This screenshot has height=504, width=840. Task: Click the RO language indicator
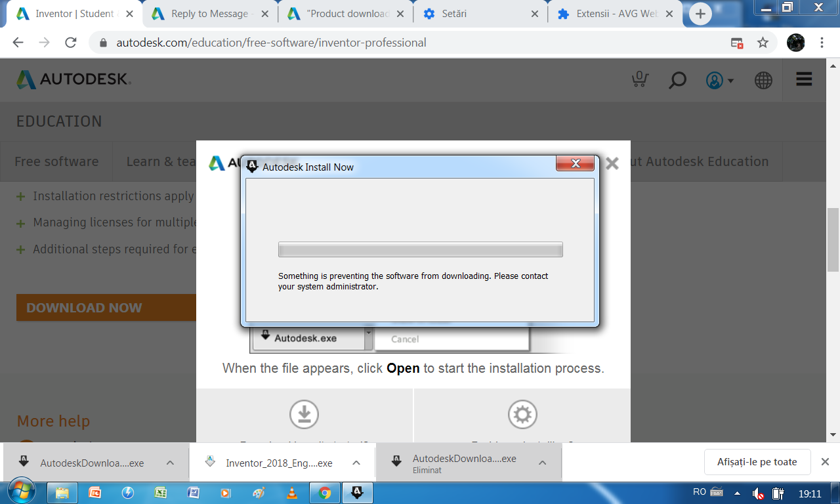(700, 492)
